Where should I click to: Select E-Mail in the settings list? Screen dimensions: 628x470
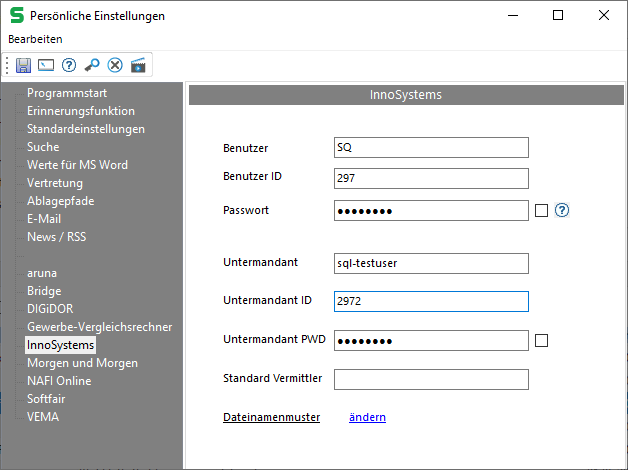pos(44,219)
